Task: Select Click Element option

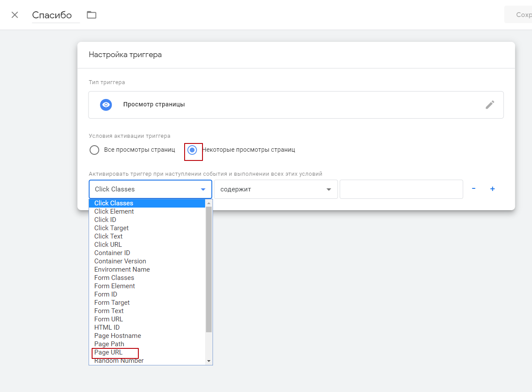Action: click(114, 211)
